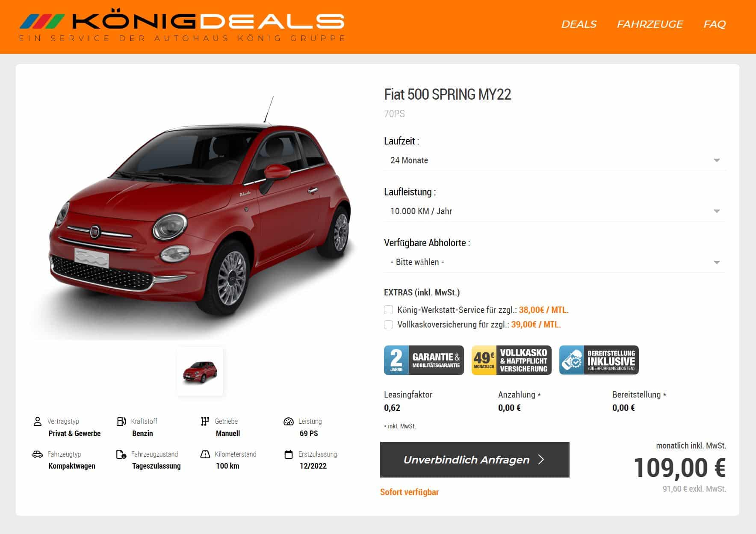756x534 pixels.
Task: Click the 2 Jahre Garantie badge
Action: point(424,360)
